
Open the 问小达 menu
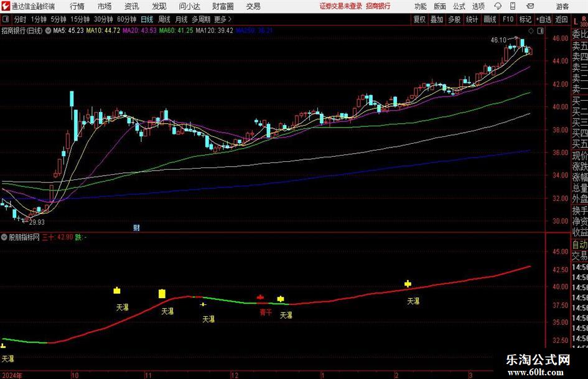pyautogui.click(x=189, y=6)
